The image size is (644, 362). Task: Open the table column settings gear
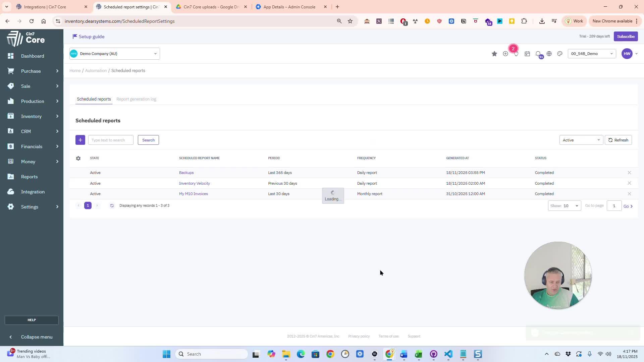[x=78, y=158]
